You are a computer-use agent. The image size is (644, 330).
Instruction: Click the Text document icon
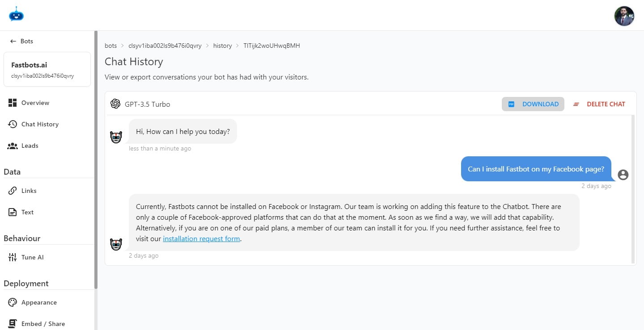[x=13, y=212]
